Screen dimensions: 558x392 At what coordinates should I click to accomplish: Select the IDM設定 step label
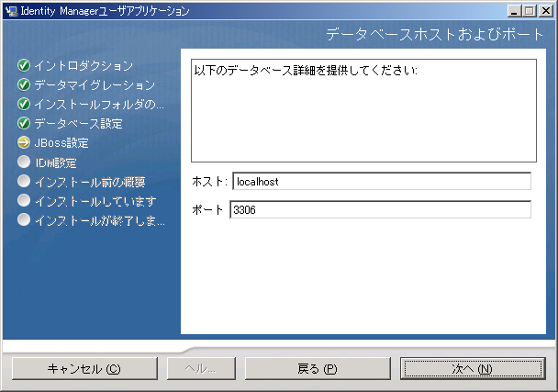[x=55, y=162]
